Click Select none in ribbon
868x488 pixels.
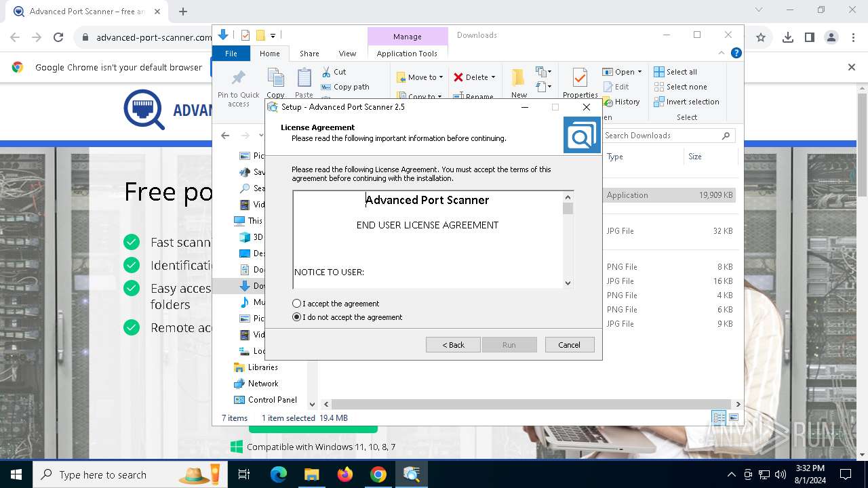[680, 87]
